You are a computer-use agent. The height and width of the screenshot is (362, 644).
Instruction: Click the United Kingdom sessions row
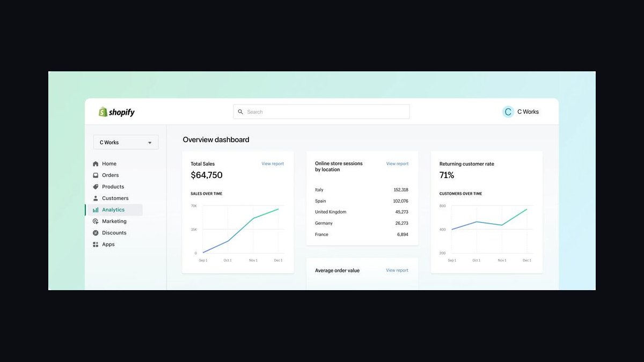click(362, 212)
